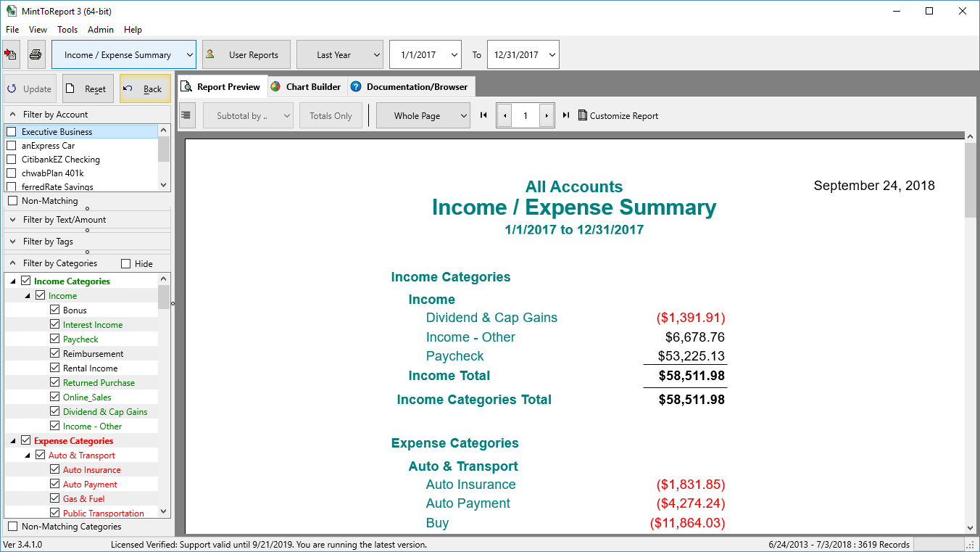Collapse the Filter by Account section
980x552 pixels.
click(13, 115)
